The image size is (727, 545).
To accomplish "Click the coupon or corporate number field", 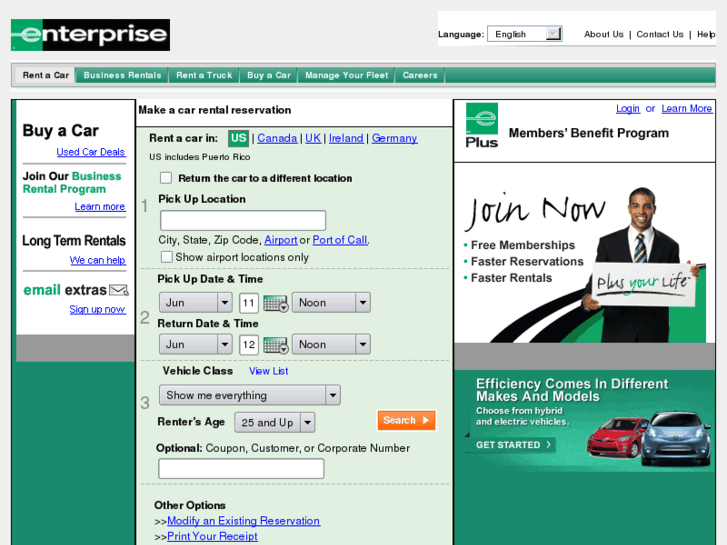I will (241, 468).
